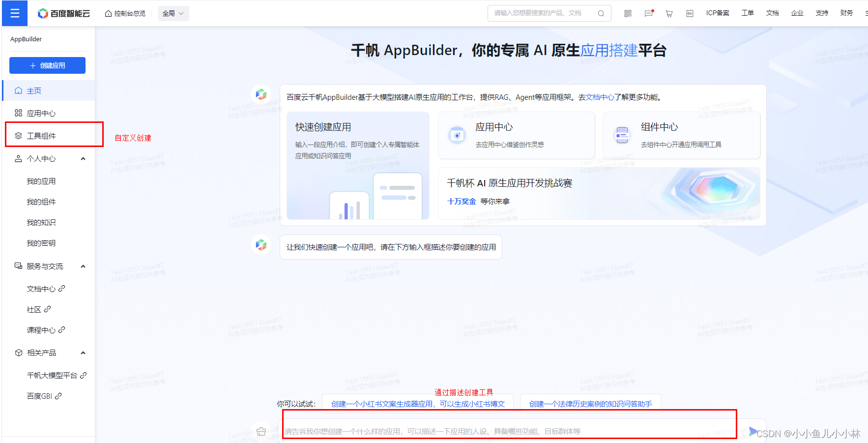
Task: Open 文档中心 external link in sidebar
Action: click(46, 289)
